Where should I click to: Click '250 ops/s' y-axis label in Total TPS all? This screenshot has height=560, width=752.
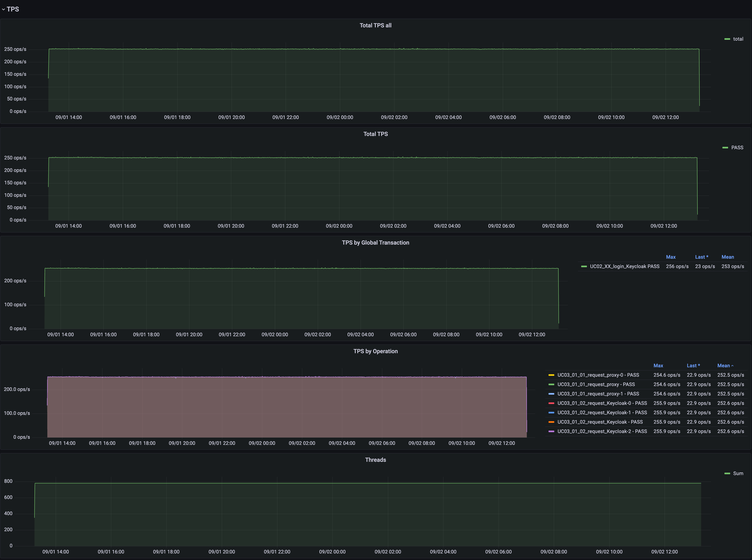(15, 49)
